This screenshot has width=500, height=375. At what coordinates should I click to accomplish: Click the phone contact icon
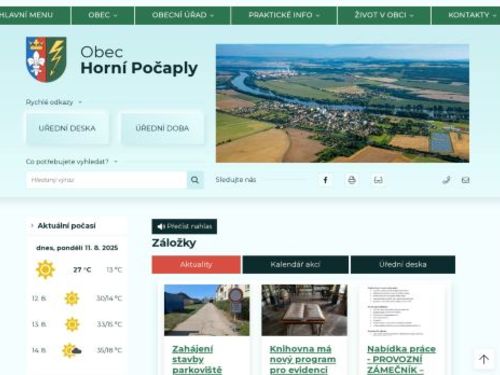446,180
